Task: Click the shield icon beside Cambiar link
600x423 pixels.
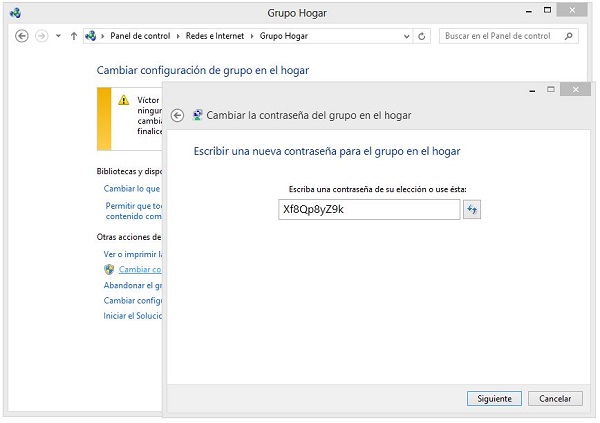Action: [109, 269]
